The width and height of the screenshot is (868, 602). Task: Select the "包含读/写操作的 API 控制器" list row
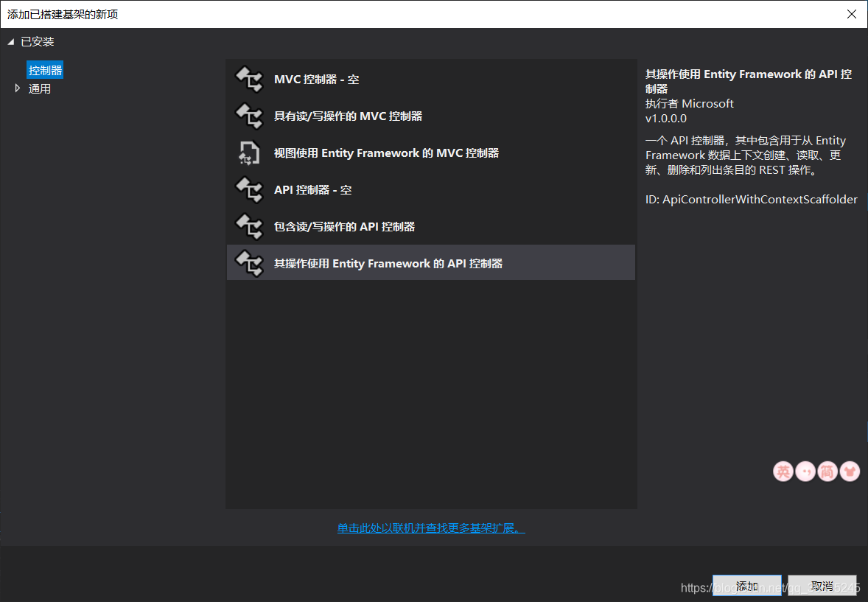[x=431, y=226]
